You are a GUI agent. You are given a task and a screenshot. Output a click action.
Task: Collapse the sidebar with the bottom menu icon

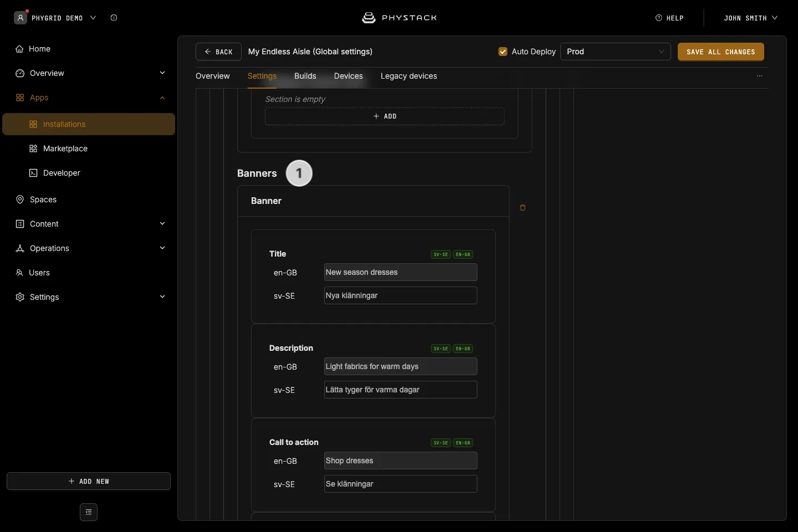[89, 512]
